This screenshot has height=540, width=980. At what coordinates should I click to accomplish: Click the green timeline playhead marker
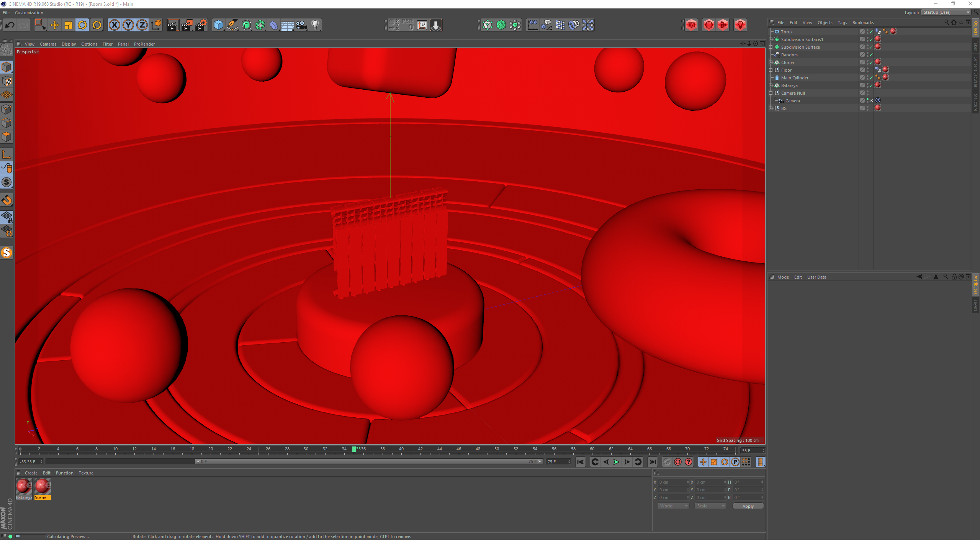354,449
